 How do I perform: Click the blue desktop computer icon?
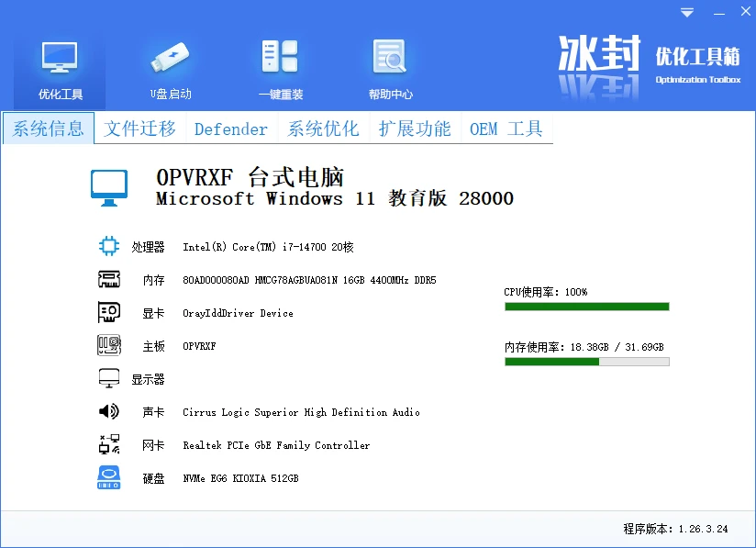109,187
